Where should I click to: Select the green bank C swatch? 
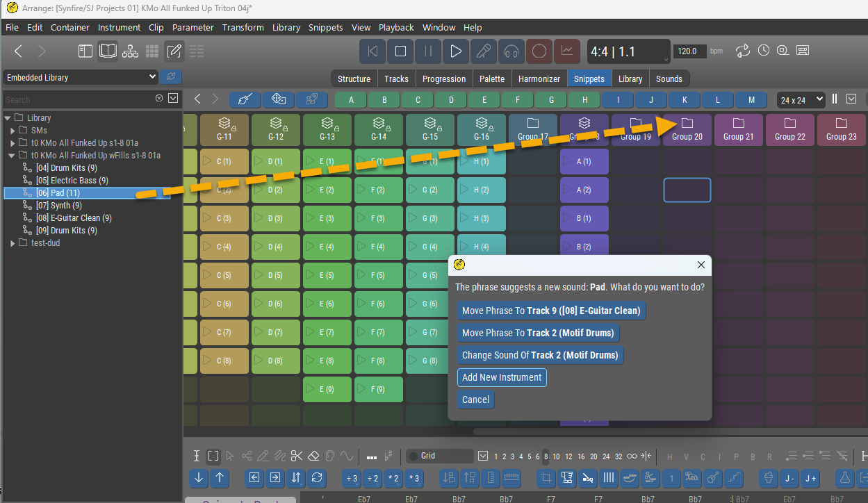418,100
